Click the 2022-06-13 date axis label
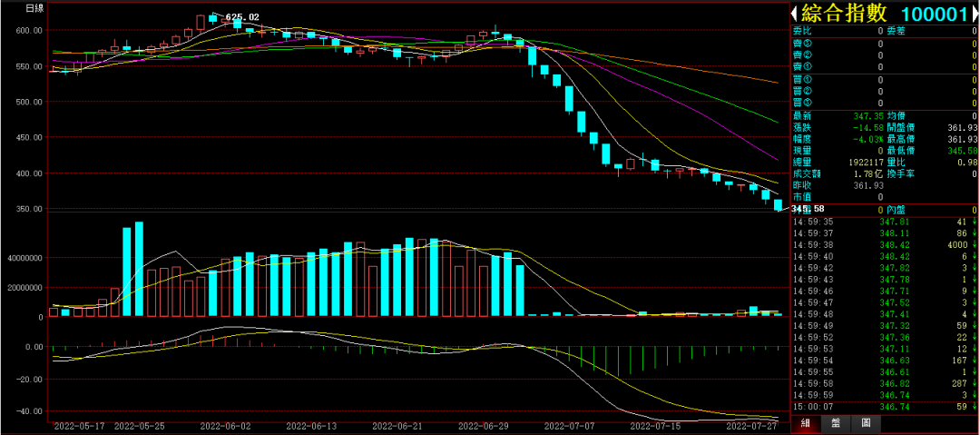The image size is (980, 435). pos(311,426)
